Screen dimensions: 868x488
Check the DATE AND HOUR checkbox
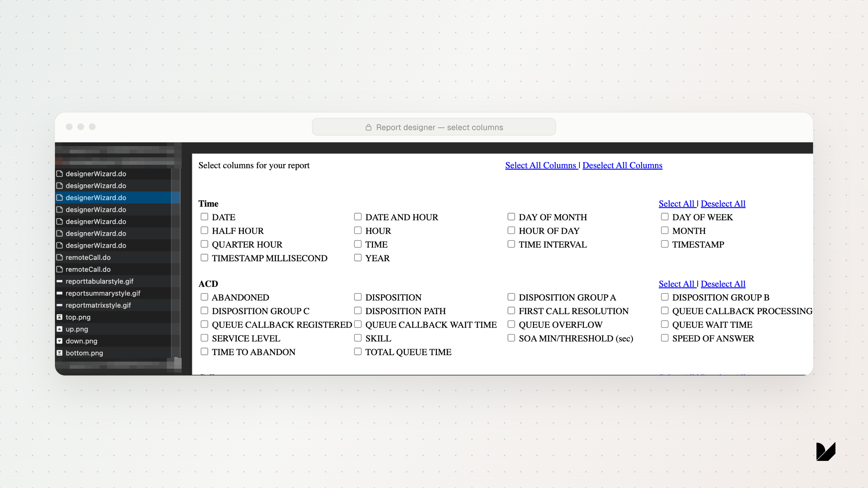click(358, 217)
